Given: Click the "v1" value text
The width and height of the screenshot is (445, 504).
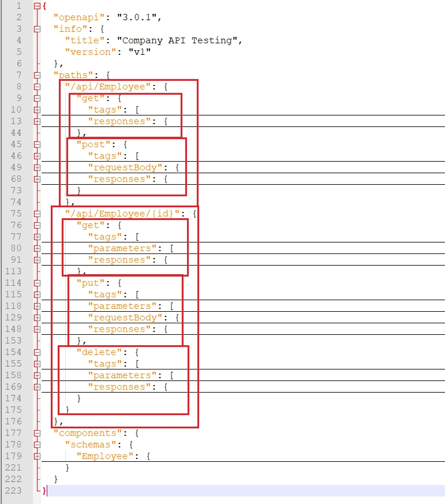Looking at the screenshot, I should (x=140, y=52).
